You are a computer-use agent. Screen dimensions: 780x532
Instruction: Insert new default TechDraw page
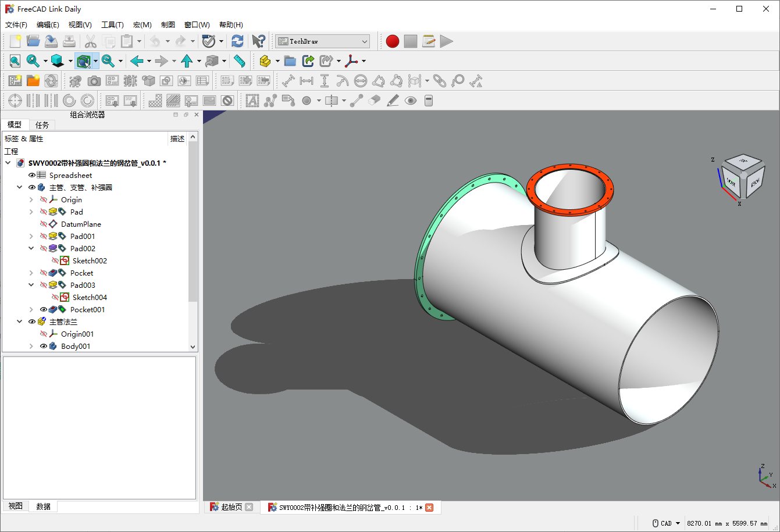(x=15, y=81)
